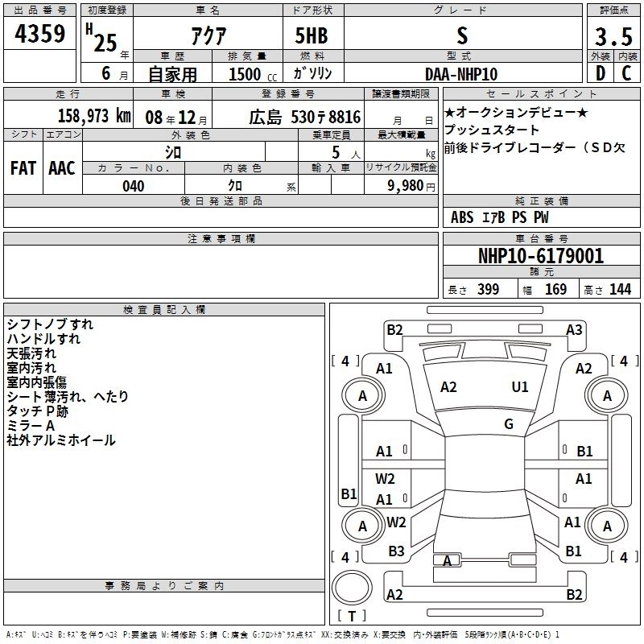Select the inspector note タッチP跡
The height and width of the screenshot is (644, 644).
coord(37,411)
